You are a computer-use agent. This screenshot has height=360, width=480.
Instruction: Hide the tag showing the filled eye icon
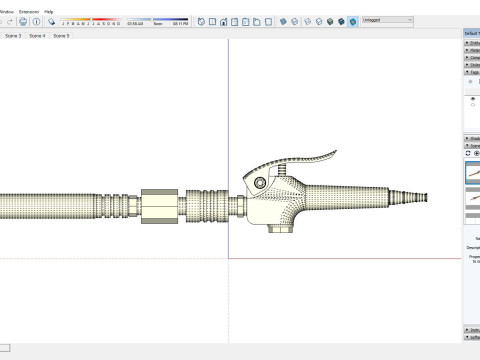click(x=473, y=99)
